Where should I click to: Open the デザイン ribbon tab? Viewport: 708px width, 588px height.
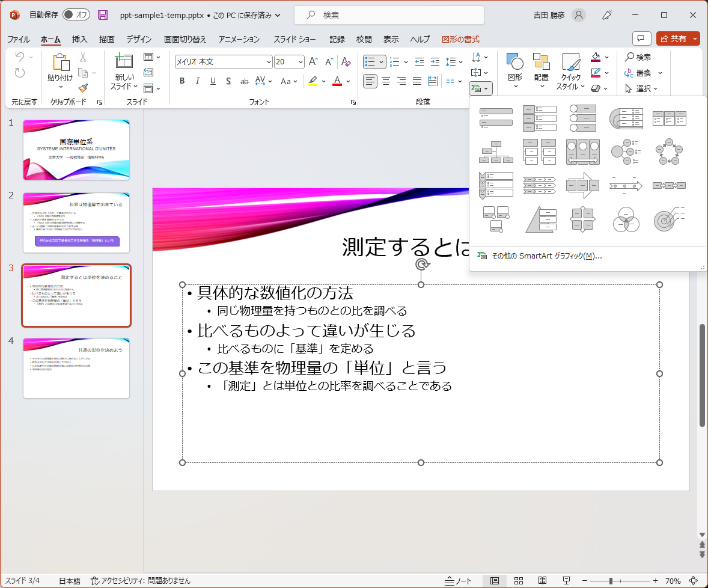[139, 39]
